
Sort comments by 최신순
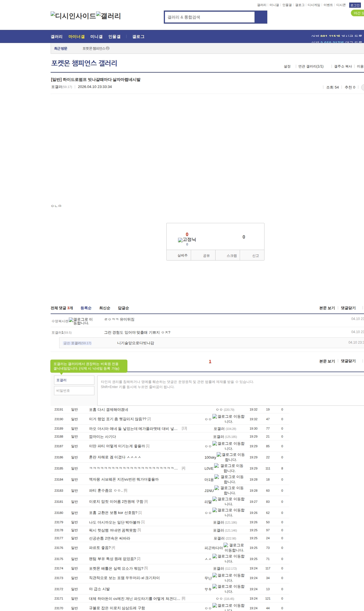pos(105,308)
